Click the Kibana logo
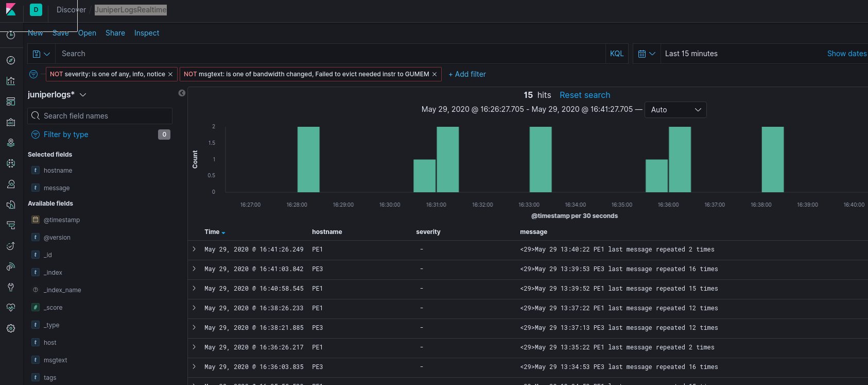 click(11, 10)
